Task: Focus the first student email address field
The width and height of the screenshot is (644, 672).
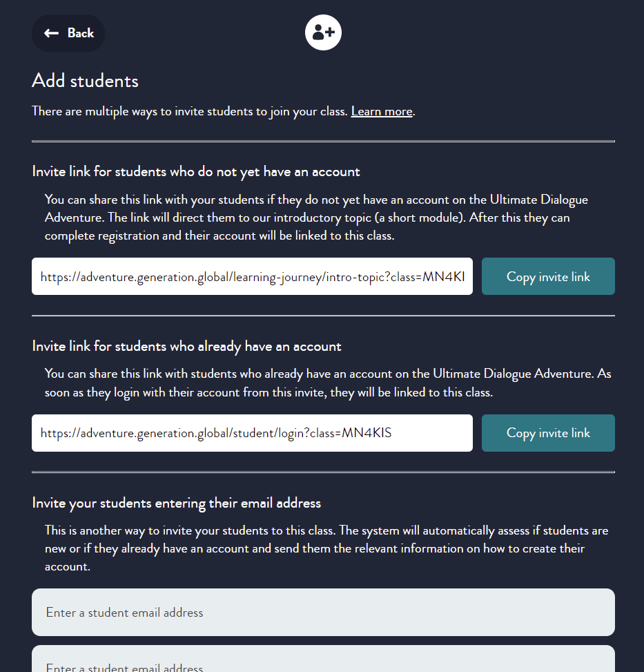Action: coord(322,612)
